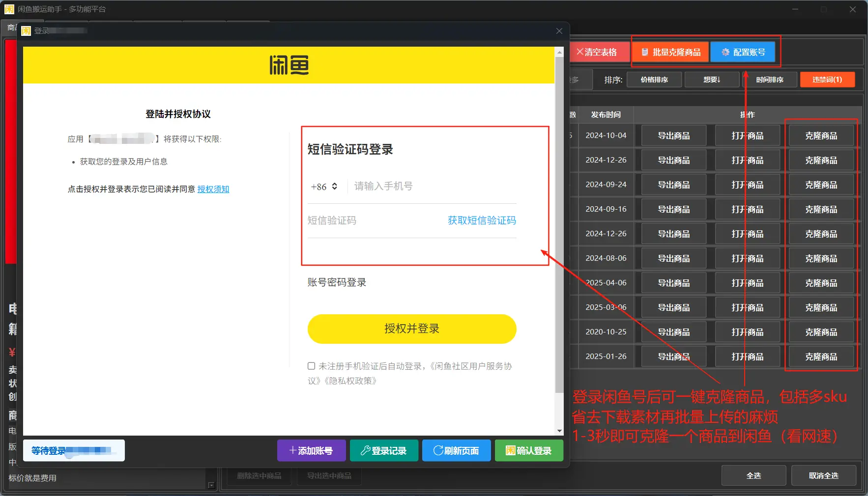Click 导出商品 in the 2020-10-25 row
The image size is (868, 496).
click(x=674, y=332)
